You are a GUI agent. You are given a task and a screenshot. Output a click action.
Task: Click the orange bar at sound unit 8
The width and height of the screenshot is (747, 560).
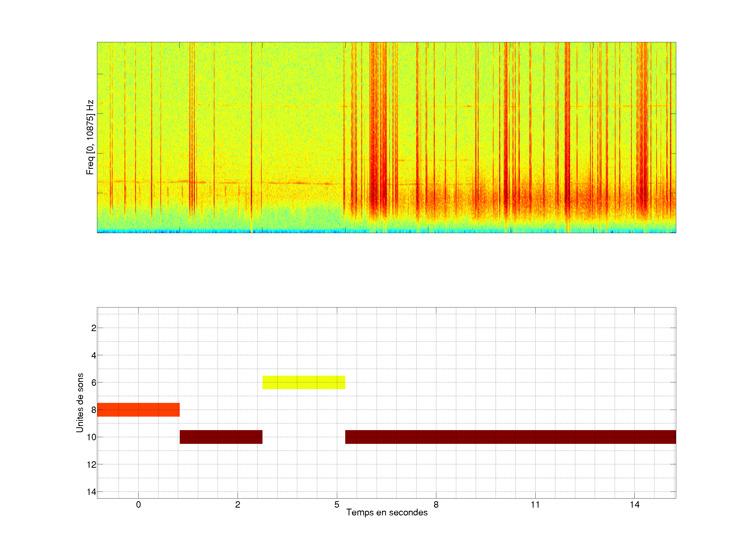tap(138, 410)
